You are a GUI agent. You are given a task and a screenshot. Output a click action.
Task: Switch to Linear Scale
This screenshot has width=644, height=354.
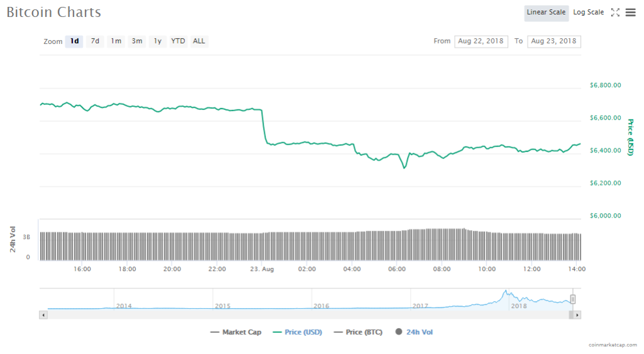coord(547,13)
